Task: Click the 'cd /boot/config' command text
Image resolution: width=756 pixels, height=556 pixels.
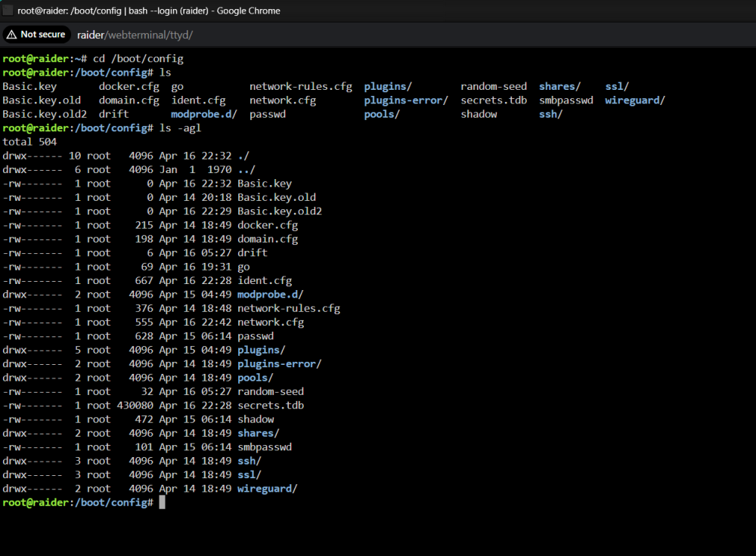Action: coord(138,59)
